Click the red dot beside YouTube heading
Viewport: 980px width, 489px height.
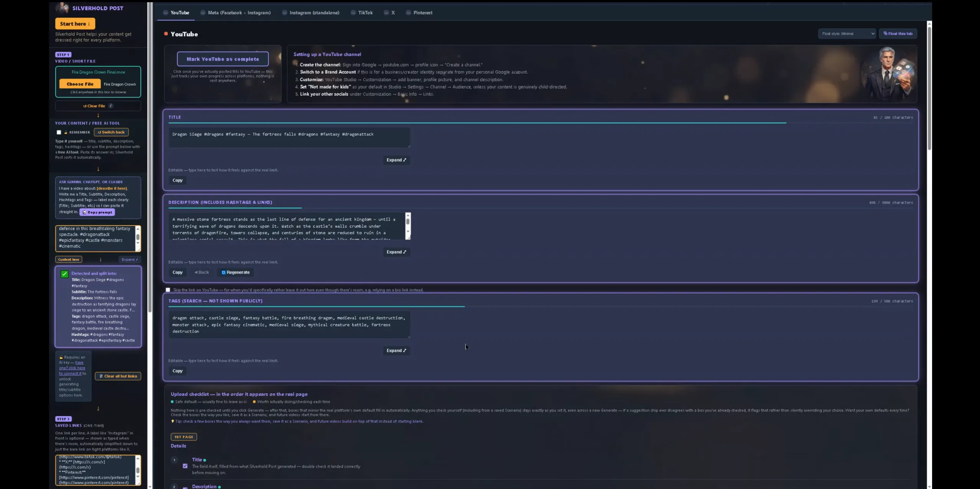pyautogui.click(x=166, y=34)
